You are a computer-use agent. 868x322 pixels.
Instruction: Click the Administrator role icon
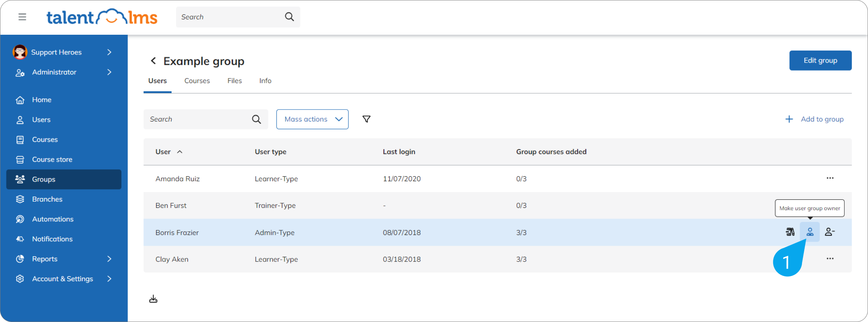point(20,72)
